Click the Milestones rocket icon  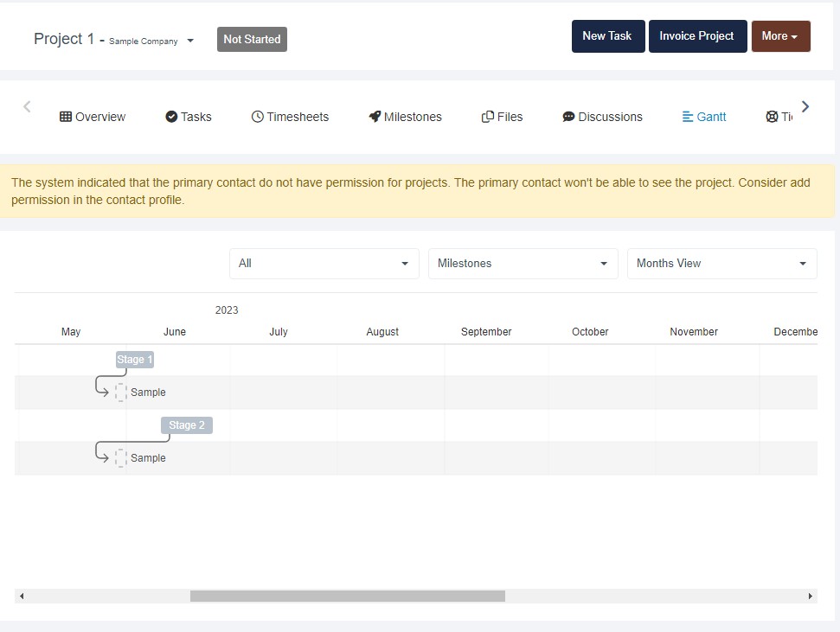[x=375, y=117]
